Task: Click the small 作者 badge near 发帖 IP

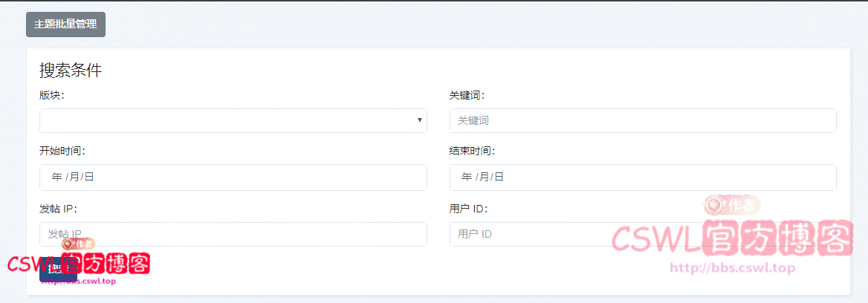Action: tap(79, 244)
